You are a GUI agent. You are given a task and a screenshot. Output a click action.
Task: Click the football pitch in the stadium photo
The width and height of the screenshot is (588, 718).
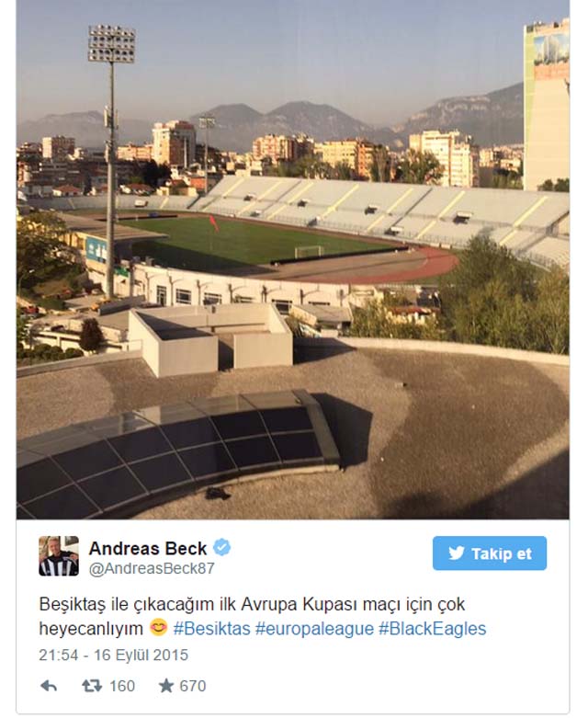pos(256,242)
